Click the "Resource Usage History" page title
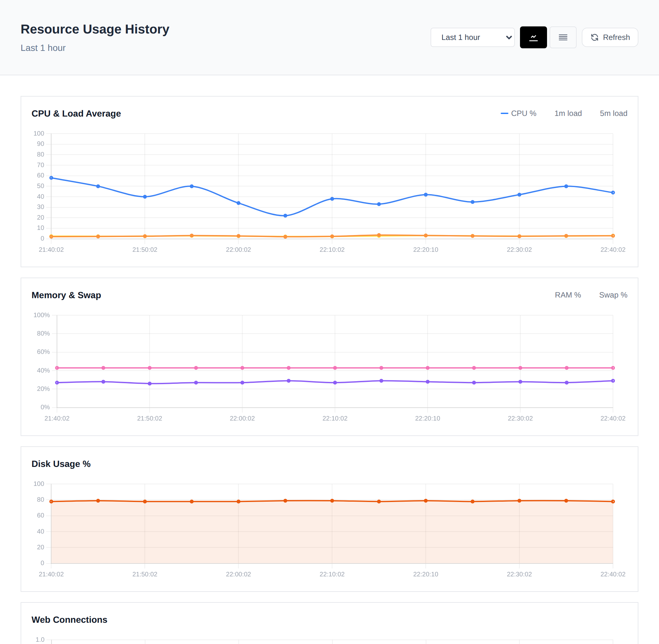Viewport: 659px width, 644px height. pos(95,29)
